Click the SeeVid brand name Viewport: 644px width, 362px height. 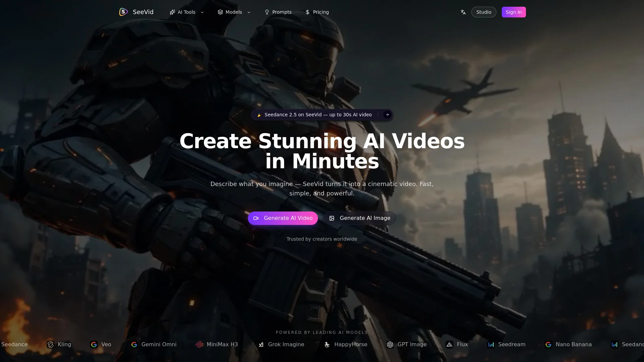coord(143,12)
